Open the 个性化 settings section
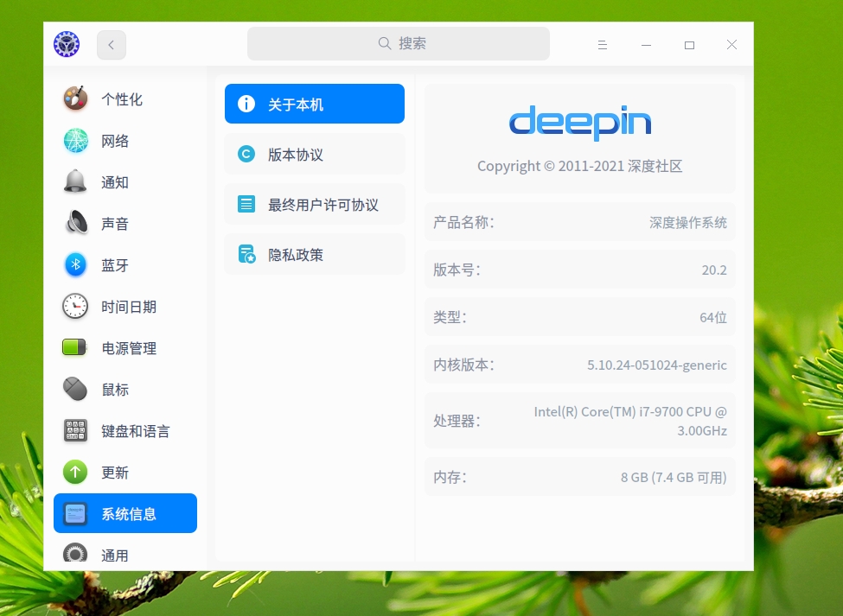 (x=125, y=99)
